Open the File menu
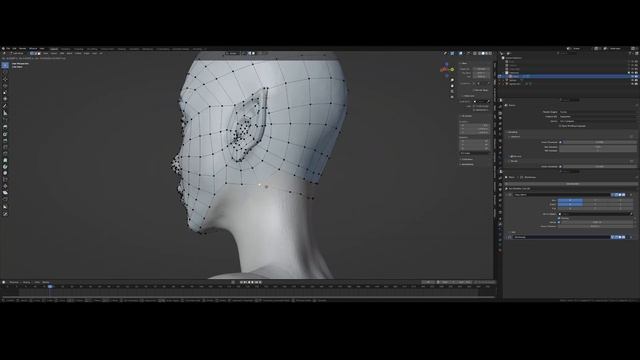This screenshot has height=360, width=640. click(x=8, y=49)
